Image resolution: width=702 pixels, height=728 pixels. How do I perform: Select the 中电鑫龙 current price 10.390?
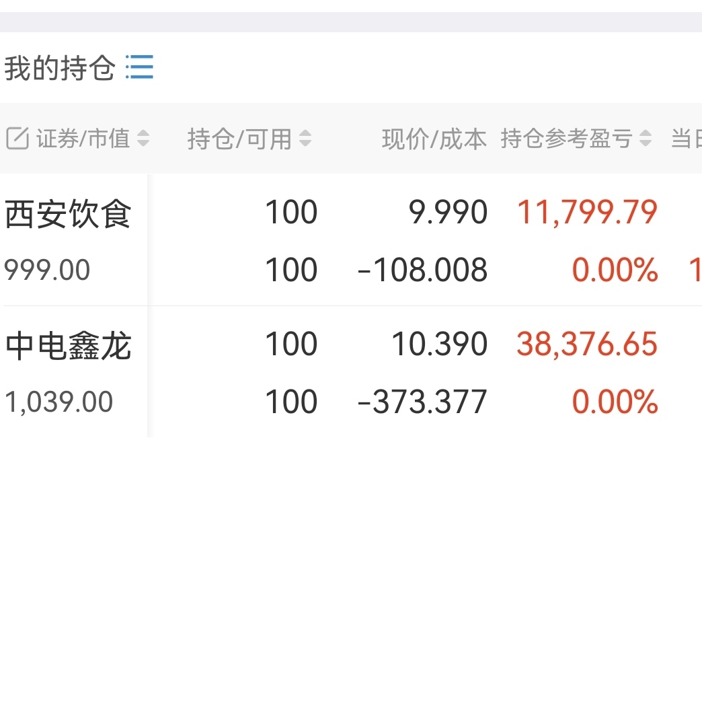coord(439,344)
